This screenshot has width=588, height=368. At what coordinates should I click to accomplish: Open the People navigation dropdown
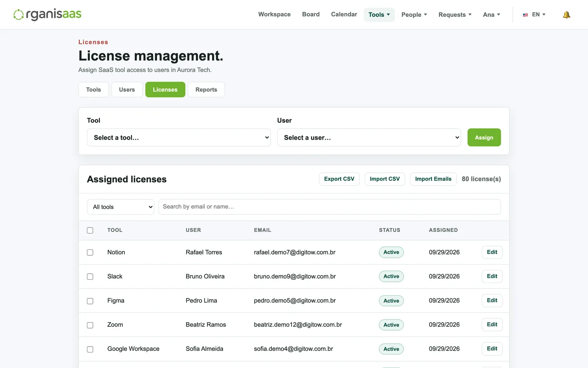pos(414,15)
